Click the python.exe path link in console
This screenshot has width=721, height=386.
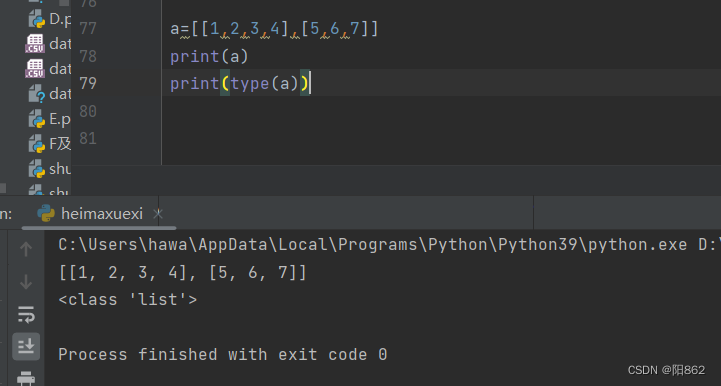(372, 244)
